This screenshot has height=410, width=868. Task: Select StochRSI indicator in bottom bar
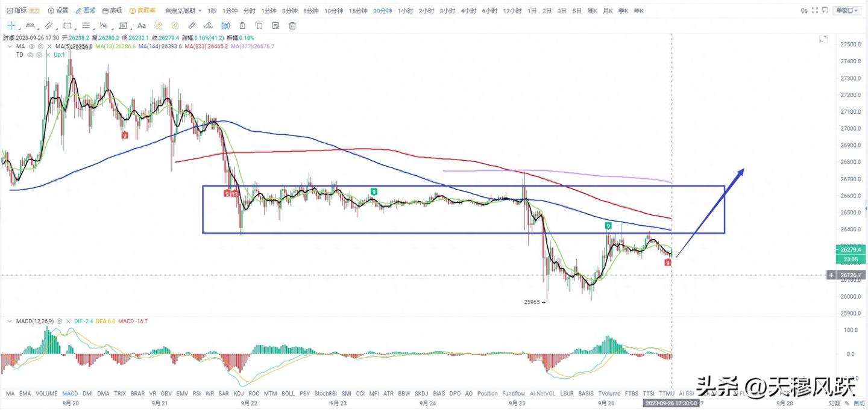click(x=325, y=394)
